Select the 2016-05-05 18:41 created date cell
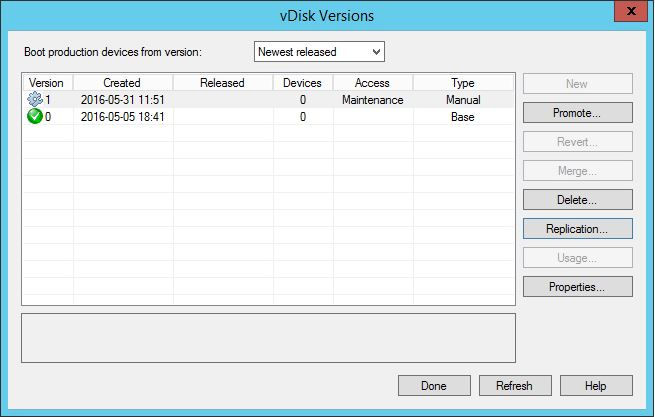Image resolution: width=655 pixels, height=417 pixels. click(122, 117)
